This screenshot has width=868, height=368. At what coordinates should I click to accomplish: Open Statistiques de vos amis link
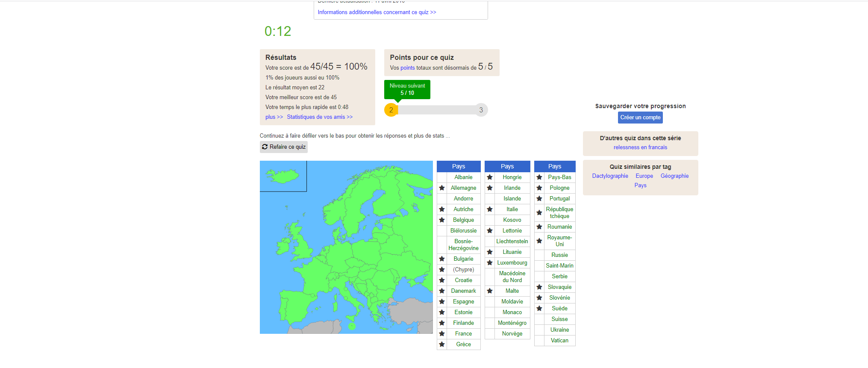pyautogui.click(x=320, y=117)
